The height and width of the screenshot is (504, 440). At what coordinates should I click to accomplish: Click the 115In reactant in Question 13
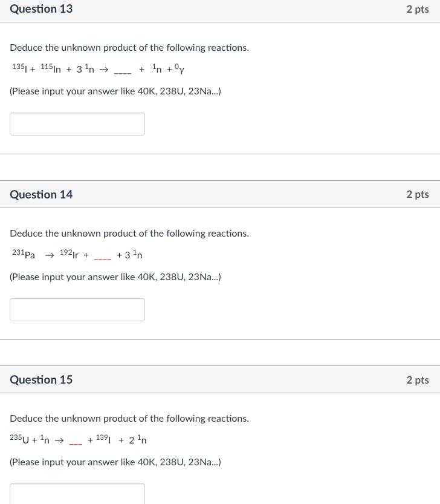coord(52,69)
